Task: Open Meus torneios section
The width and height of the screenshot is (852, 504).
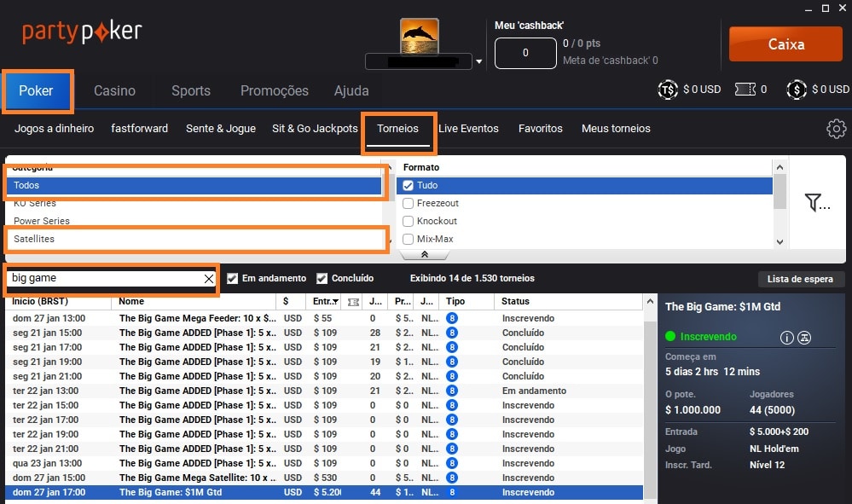Action: point(616,129)
